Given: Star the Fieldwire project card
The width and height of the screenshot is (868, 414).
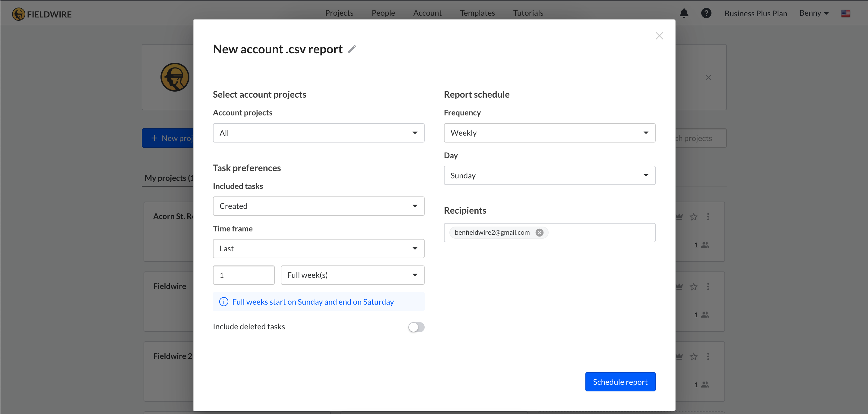Looking at the screenshot, I should [x=693, y=287].
